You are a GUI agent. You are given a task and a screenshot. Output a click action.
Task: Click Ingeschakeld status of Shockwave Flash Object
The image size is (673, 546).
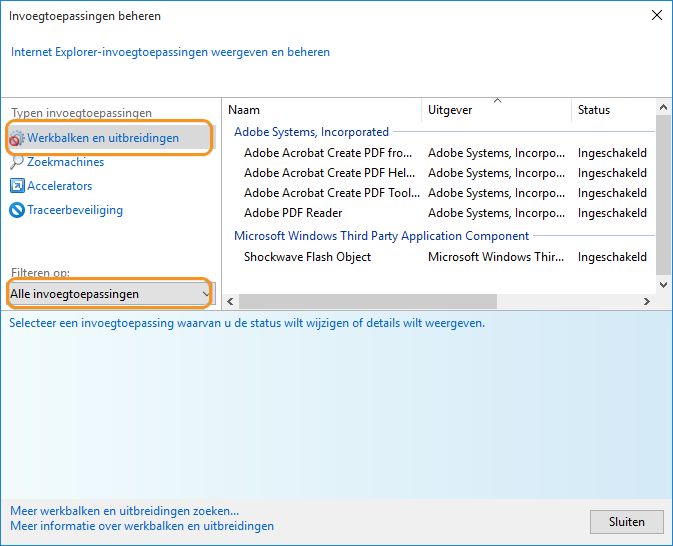(612, 257)
